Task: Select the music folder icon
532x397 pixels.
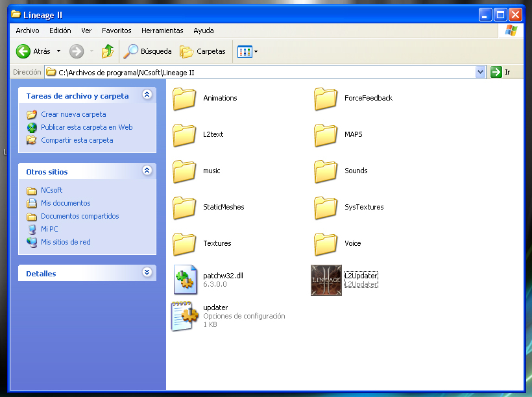Action: point(184,171)
